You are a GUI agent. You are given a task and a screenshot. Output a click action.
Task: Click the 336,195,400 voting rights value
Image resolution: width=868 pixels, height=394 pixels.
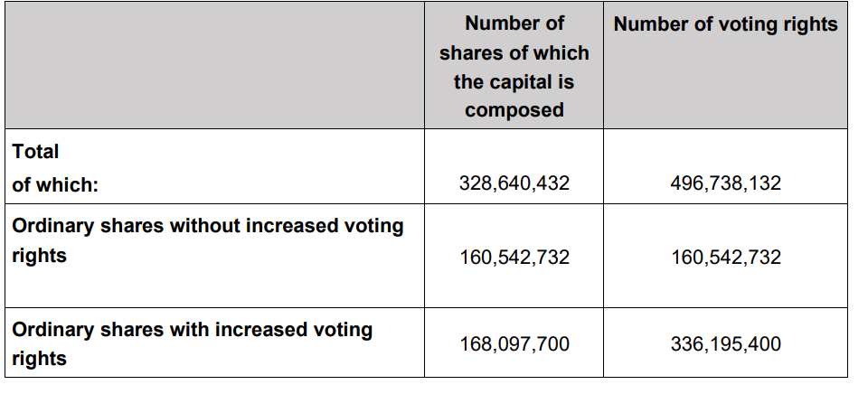[x=725, y=343]
